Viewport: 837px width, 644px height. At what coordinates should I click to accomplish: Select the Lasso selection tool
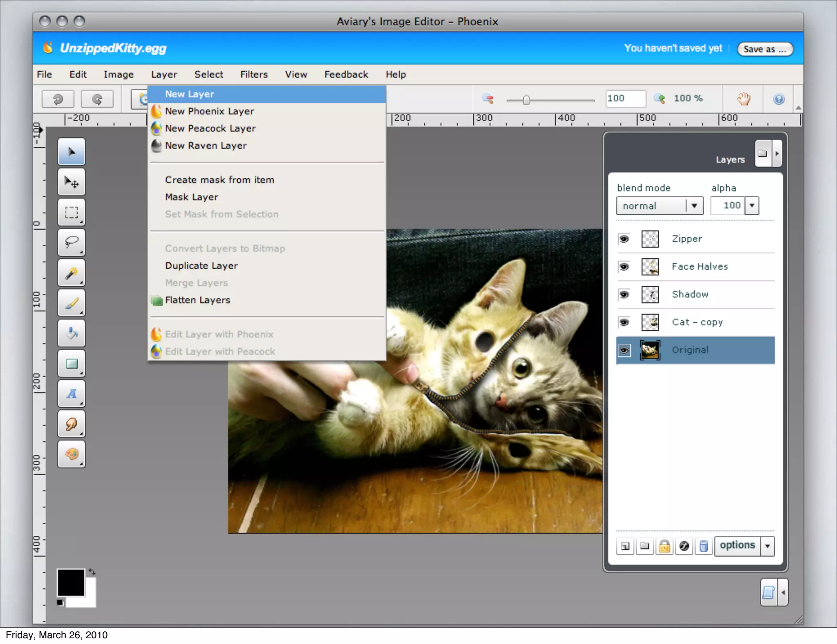tap(72, 242)
